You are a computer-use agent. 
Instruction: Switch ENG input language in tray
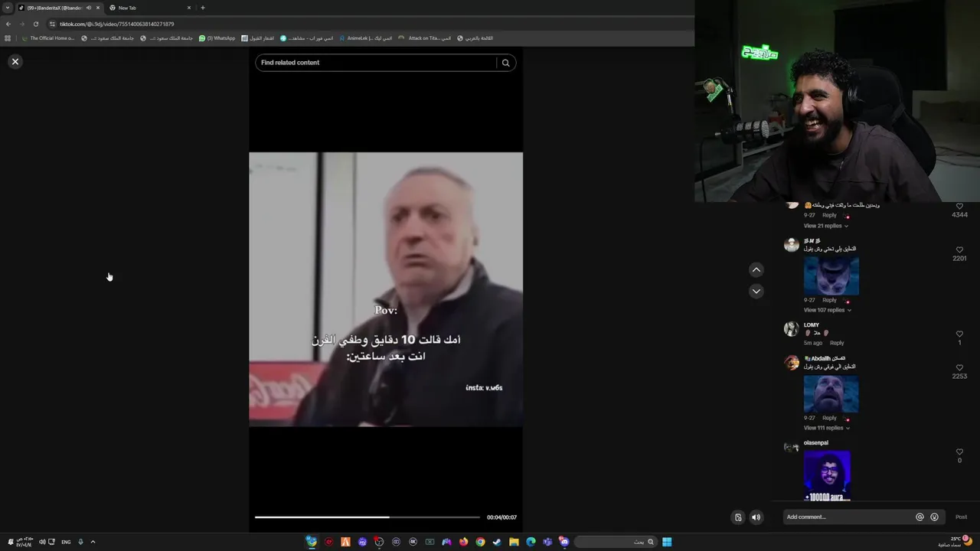point(66,542)
